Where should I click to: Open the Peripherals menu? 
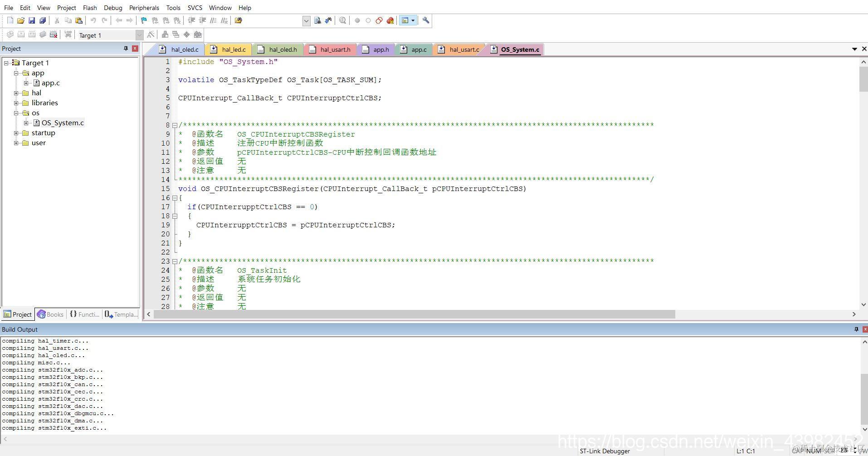(x=144, y=8)
